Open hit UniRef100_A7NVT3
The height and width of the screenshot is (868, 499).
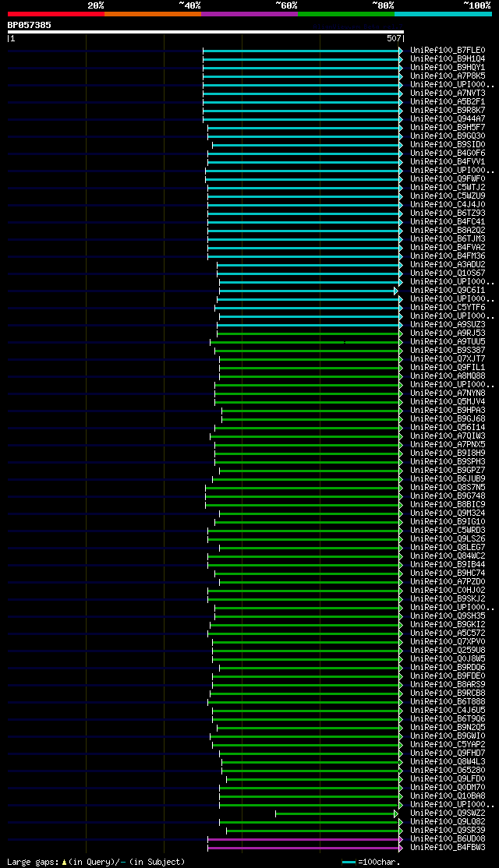click(448, 93)
